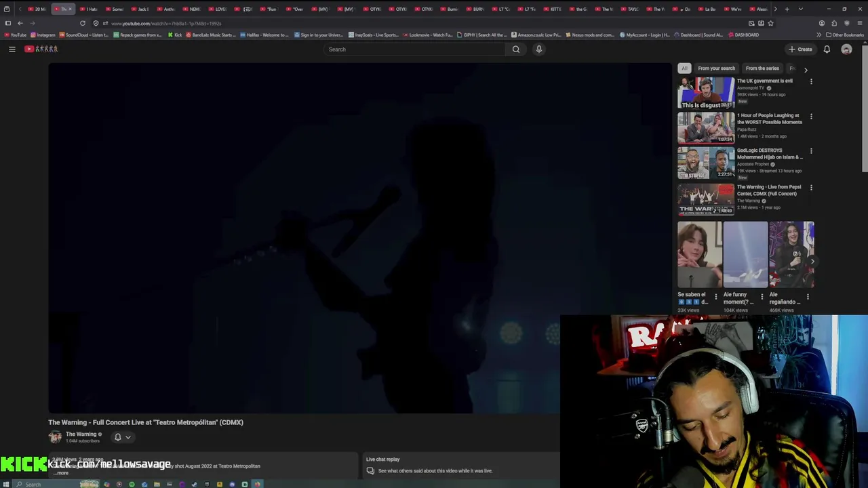Screen dimensions: 868x488
Task: Open the YouTube bookmark
Action: pos(15,35)
